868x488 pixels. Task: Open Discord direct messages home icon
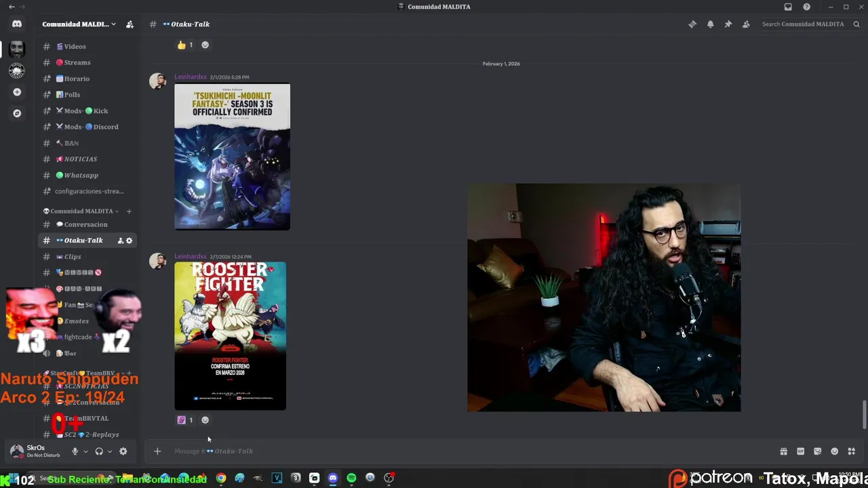[17, 24]
